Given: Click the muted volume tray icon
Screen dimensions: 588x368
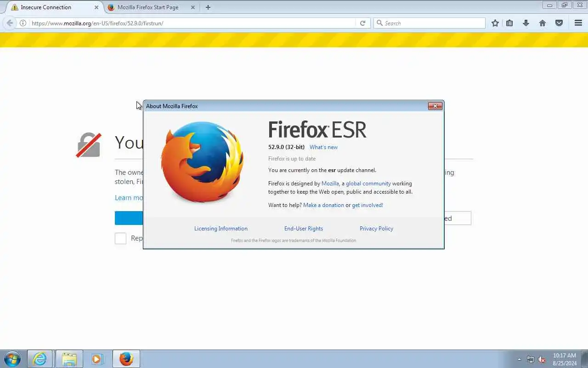Looking at the screenshot, I should tap(542, 359).
